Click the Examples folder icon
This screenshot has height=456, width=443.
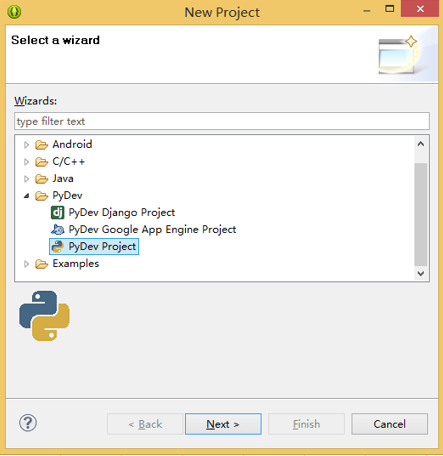click(x=42, y=264)
